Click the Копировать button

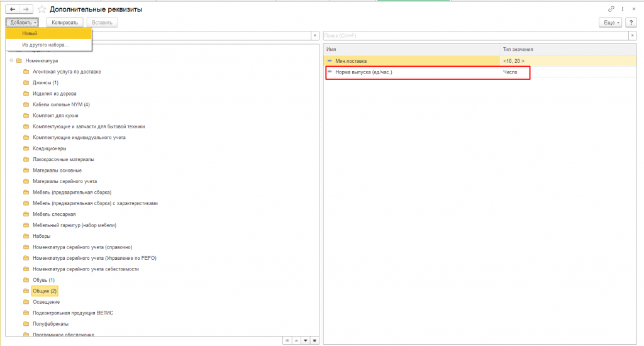click(65, 23)
